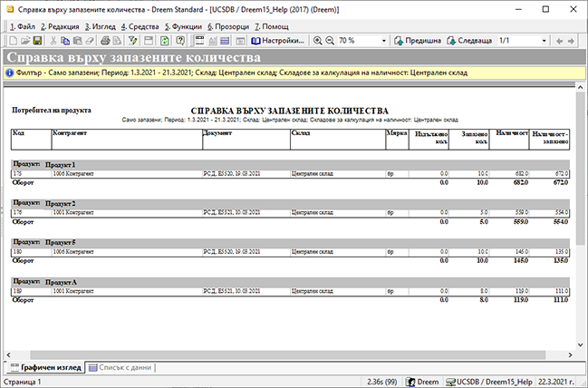Toggle the graphic layout view icon
The height and width of the screenshot is (388, 588).
tap(200, 41)
